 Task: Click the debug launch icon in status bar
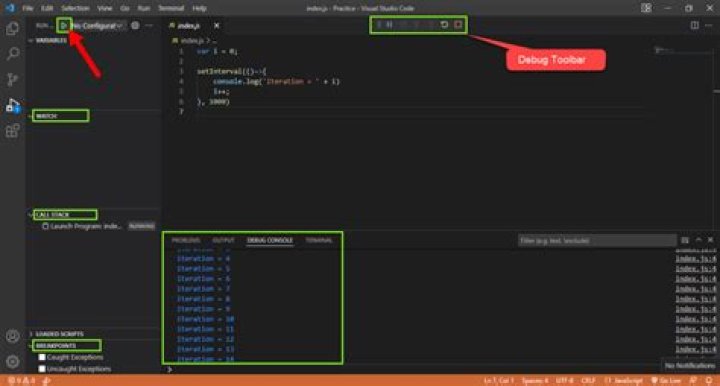(x=46, y=380)
